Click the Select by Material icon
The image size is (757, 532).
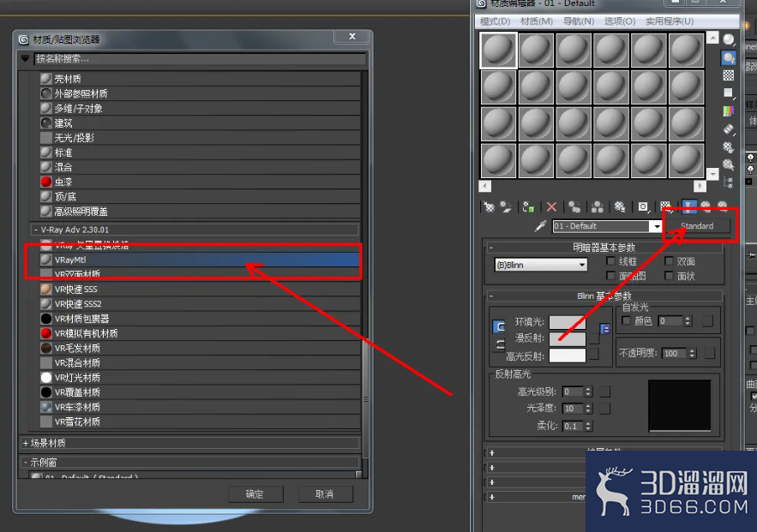[x=729, y=165]
